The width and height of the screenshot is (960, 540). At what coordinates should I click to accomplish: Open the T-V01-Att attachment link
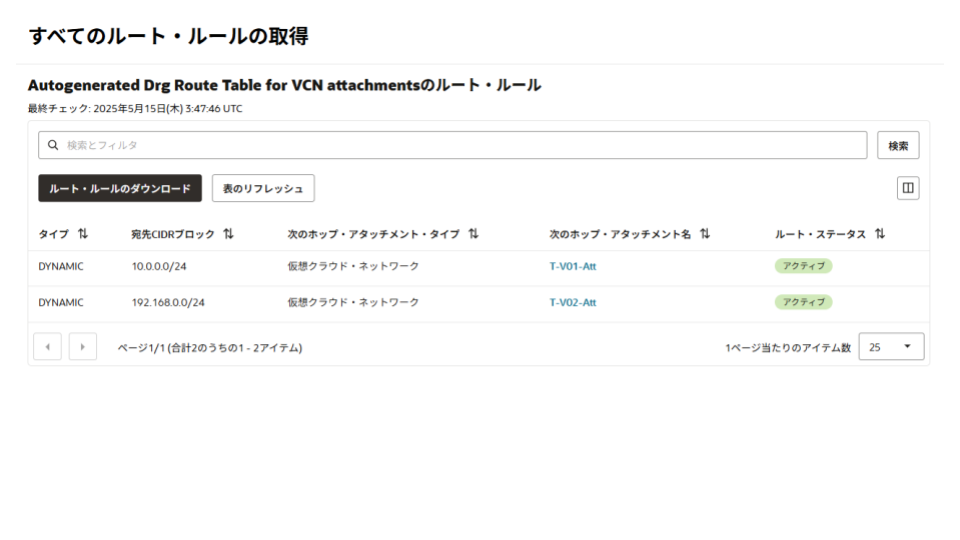coord(572,266)
